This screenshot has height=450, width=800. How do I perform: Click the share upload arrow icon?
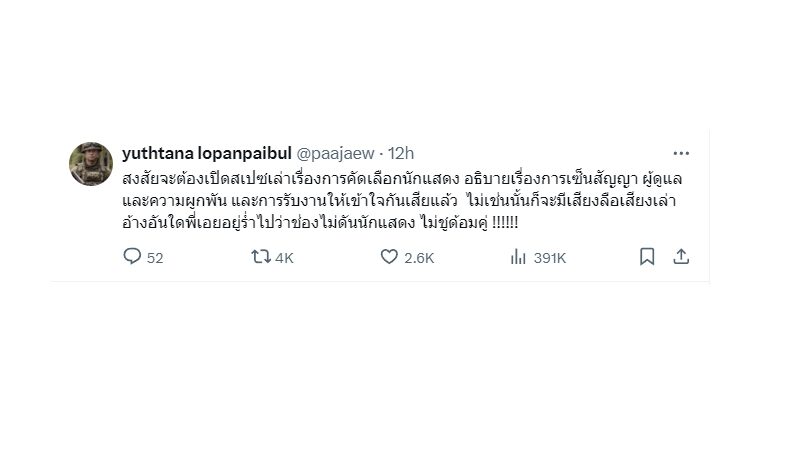[x=681, y=256]
